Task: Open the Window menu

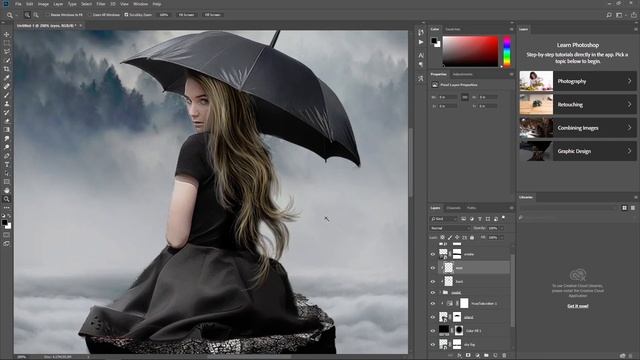Action: (141, 4)
